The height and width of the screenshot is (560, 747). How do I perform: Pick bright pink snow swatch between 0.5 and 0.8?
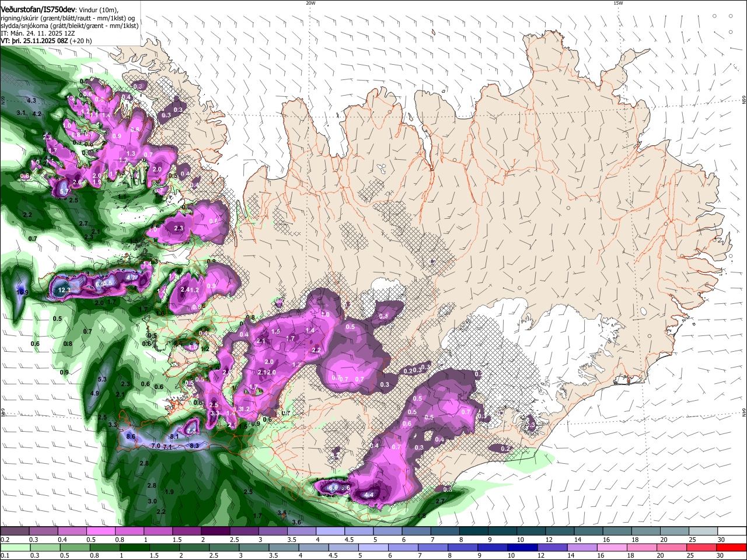pos(100,531)
